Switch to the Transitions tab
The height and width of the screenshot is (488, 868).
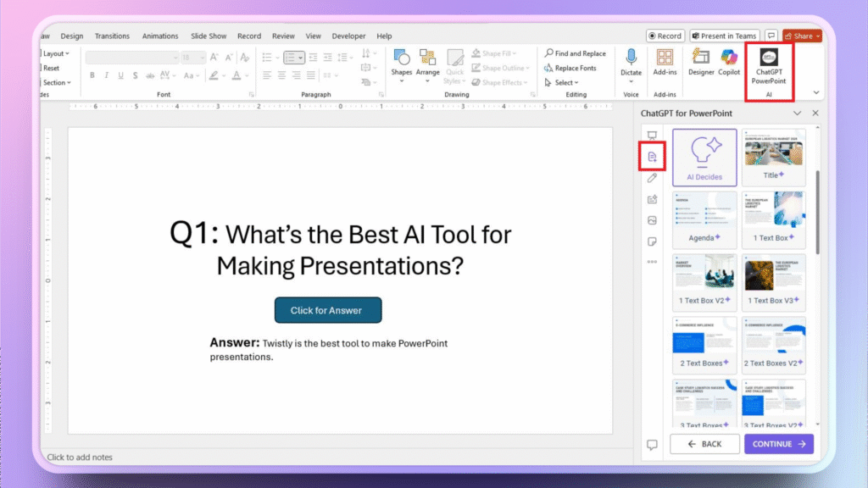tap(113, 36)
